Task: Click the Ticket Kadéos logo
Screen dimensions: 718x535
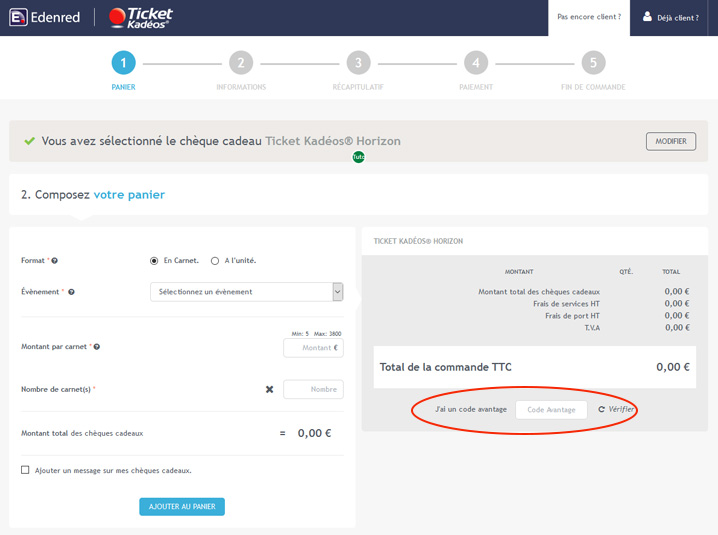Action: [x=141, y=18]
